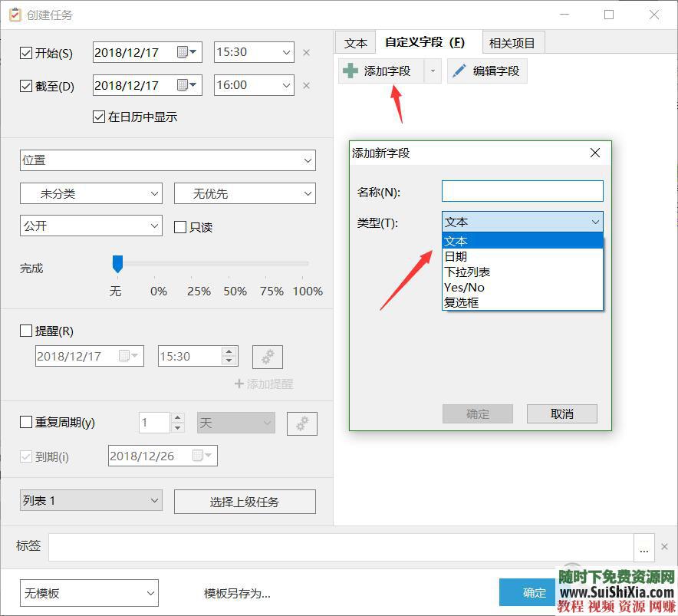Enable the 只读 checkbox
The height and width of the screenshot is (616, 678).
[180, 226]
